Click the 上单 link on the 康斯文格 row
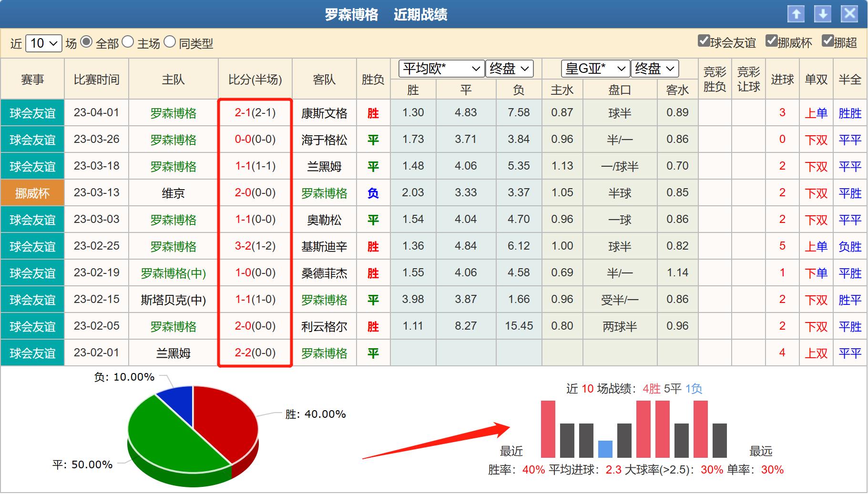Image resolution: width=868 pixels, height=494 pixels. [x=815, y=112]
